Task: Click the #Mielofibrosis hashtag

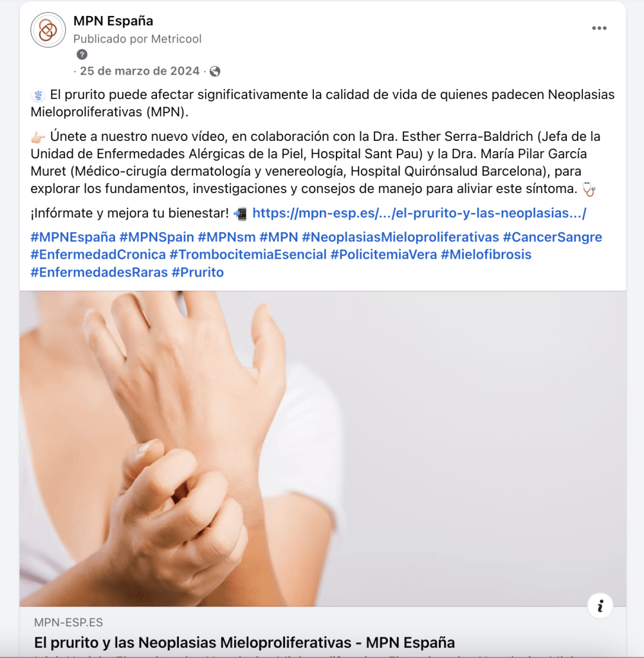Action: [486, 255]
